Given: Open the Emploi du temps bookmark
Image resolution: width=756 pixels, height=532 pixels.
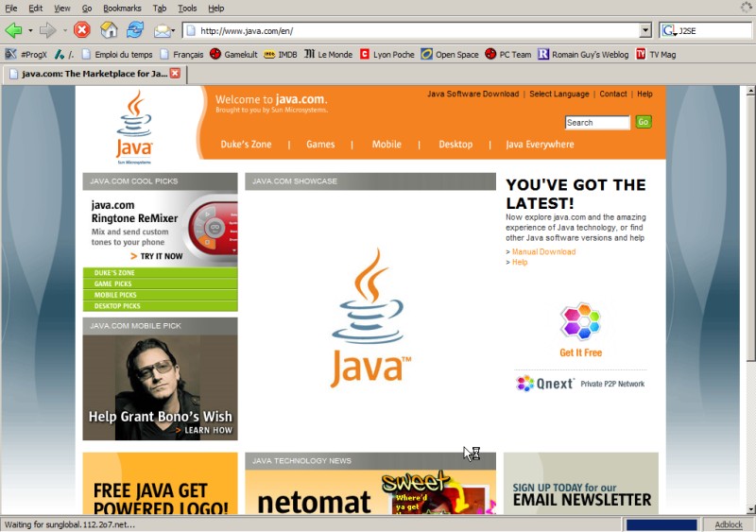Looking at the screenshot, I should 117,55.
